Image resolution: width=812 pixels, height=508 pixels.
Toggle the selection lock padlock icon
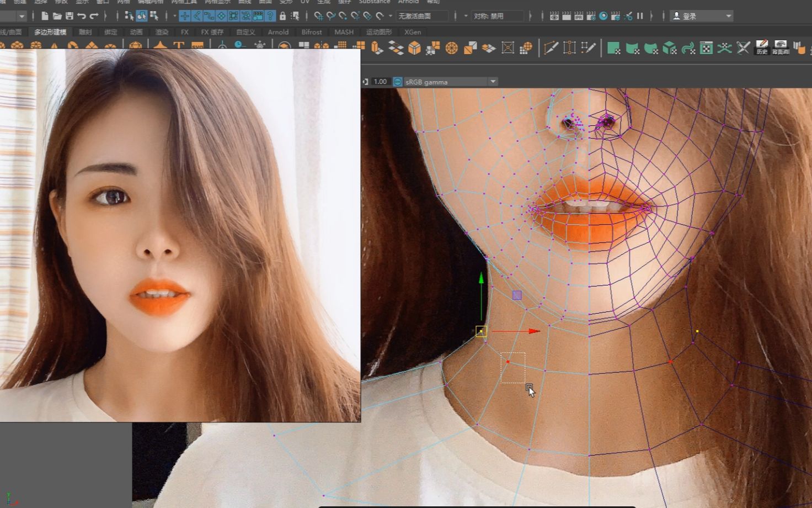coord(282,16)
